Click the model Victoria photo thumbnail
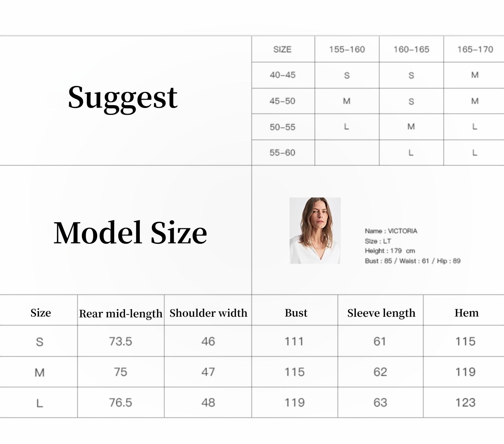Screen dimensions: 504x444 (315, 230)
